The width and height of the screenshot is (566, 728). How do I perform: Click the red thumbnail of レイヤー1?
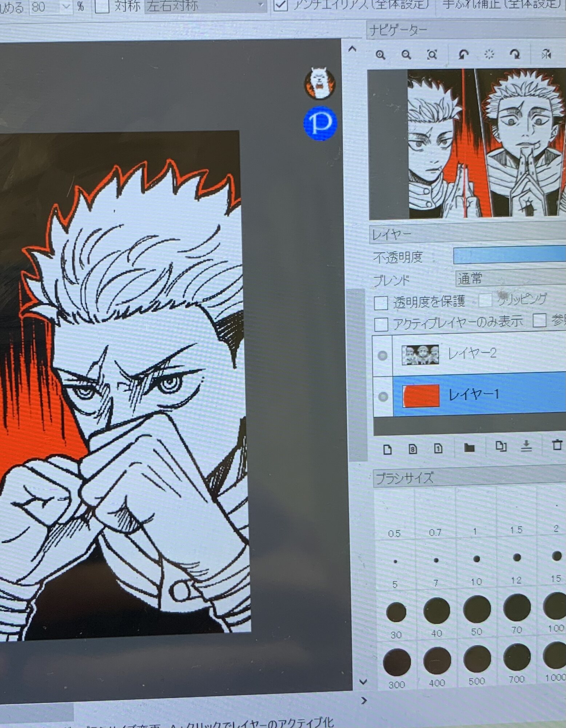click(x=421, y=396)
